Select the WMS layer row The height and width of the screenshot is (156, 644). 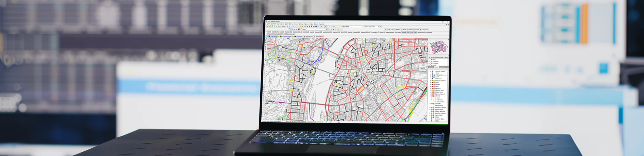point(437,73)
